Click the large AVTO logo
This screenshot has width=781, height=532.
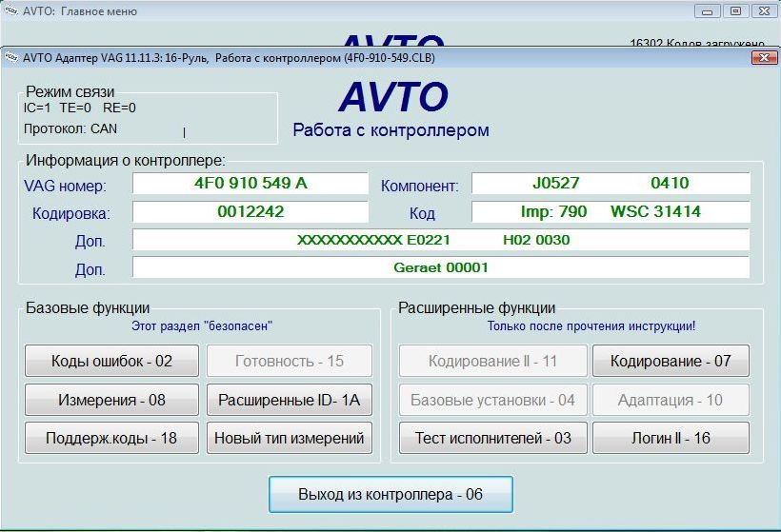point(393,96)
